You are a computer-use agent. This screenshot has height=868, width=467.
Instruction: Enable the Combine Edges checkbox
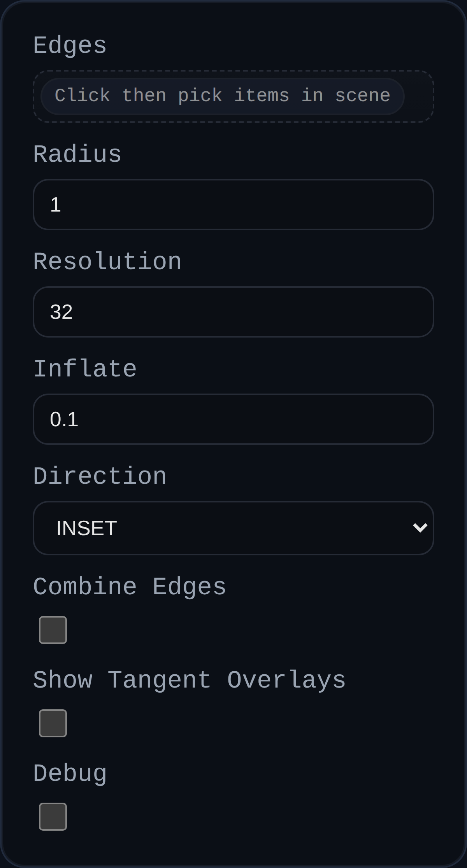[x=53, y=630]
